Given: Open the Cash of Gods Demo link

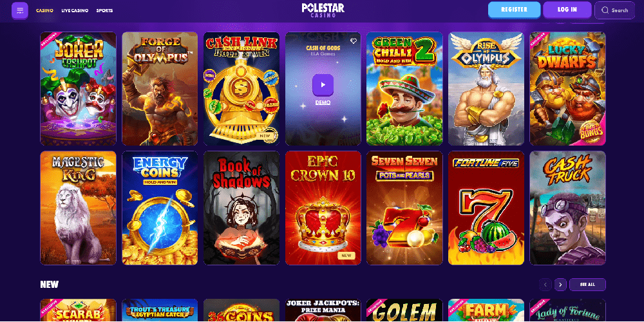Looking at the screenshot, I should (323, 102).
